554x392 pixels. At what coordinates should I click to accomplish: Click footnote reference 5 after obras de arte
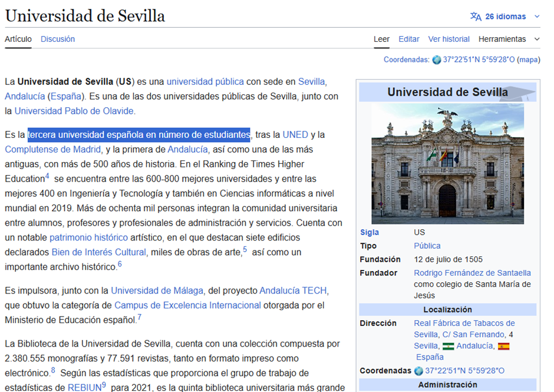(x=245, y=249)
